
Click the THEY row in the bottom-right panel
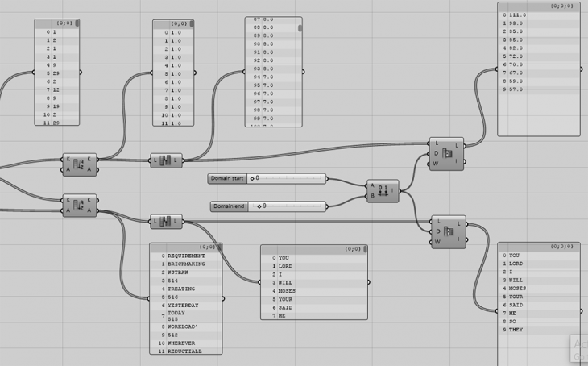pyautogui.click(x=516, y=330)
